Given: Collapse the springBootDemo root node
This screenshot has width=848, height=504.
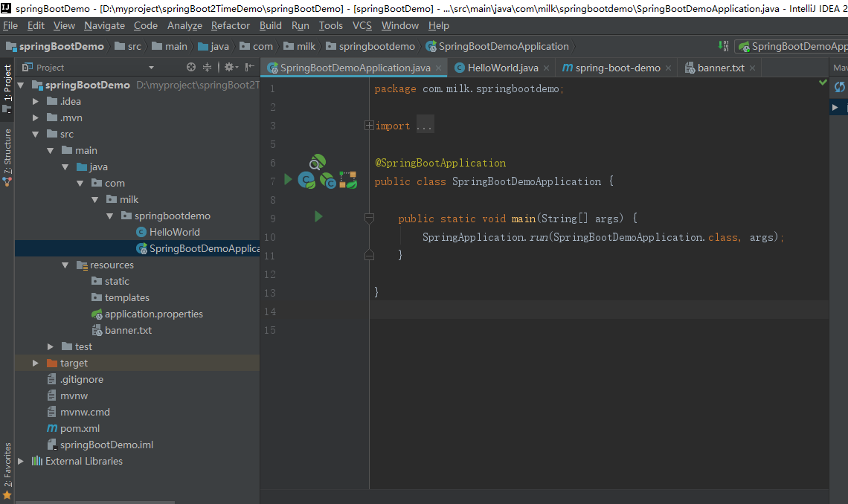Looking at the screenshot, I should (21, 85).
